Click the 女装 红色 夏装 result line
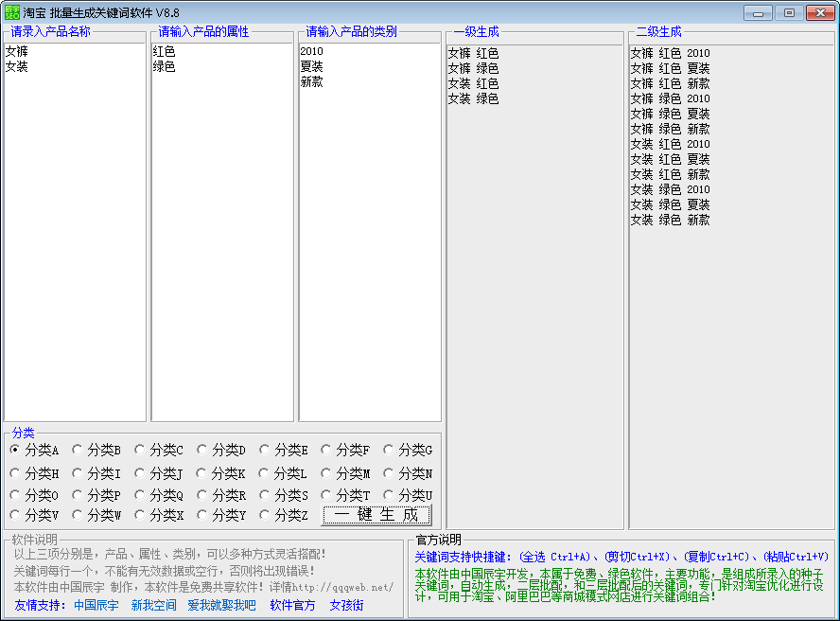840x621 pixels. click(x=670, y=159)
